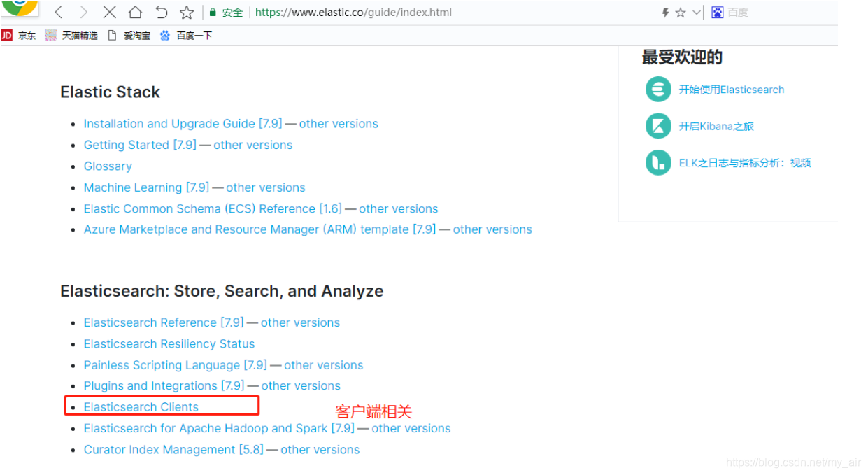The height and width of the screenshot is (475, 868).
Task: Open Elasticsearch for Apache Hadoop and Spark [7.9]
Action: [219, 428]
